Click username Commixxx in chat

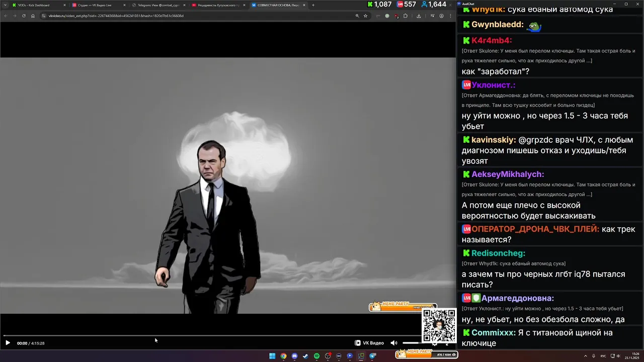coord(494,333)
